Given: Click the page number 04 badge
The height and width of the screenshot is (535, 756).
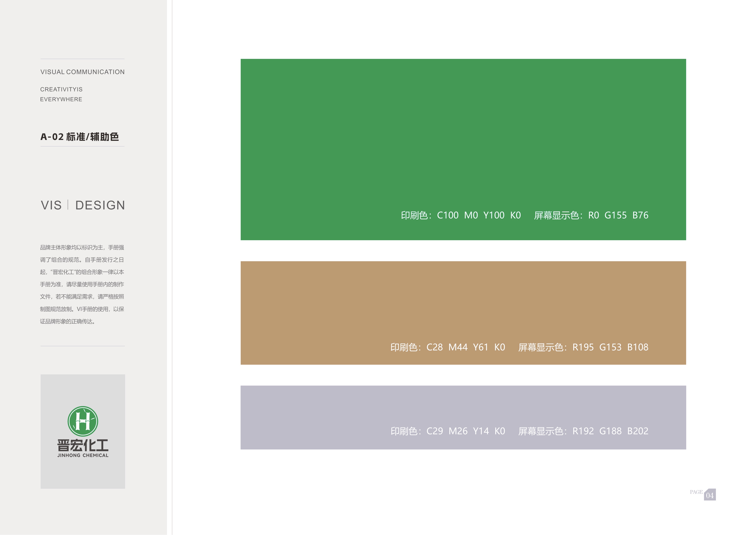Looking at the screenshot, I should pos(710,495).
